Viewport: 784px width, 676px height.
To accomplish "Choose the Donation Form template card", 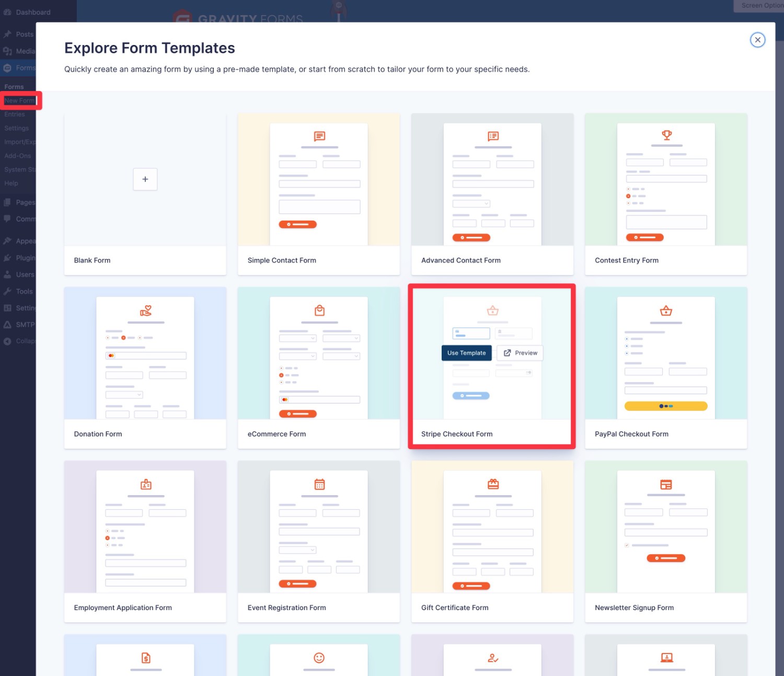I will pyautogui.click(x=145, y=368).
